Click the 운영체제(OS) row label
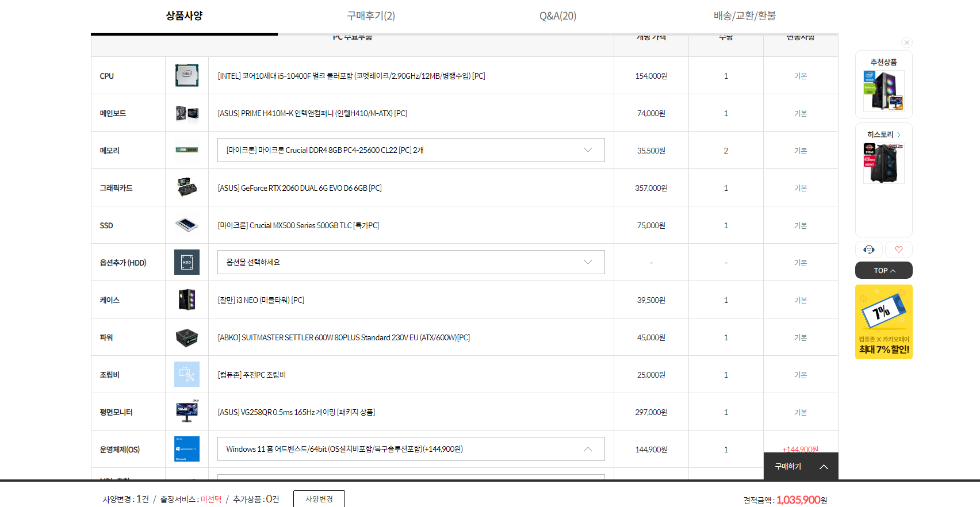 pos(120,450)
